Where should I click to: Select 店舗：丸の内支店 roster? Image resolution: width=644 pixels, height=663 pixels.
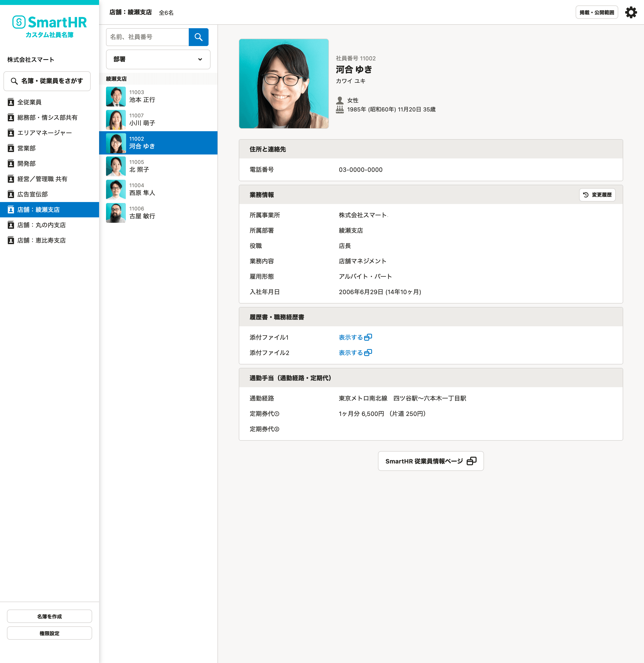point(41,225)
